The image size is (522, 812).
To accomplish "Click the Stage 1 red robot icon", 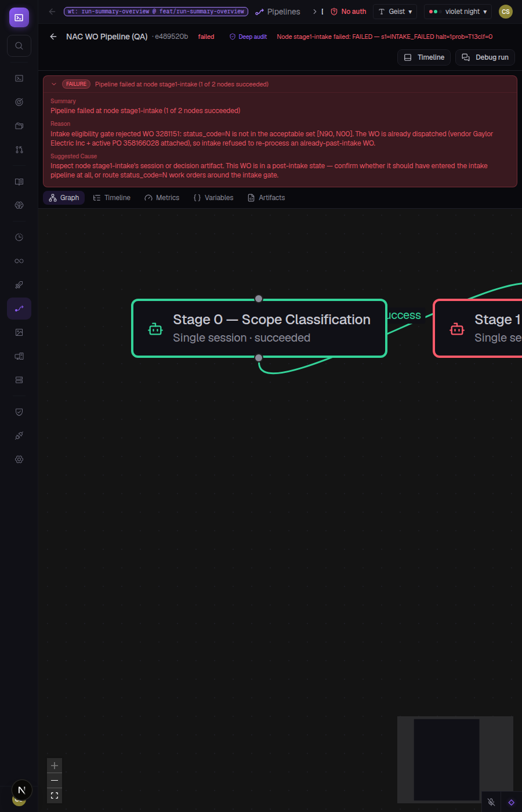I will pos(457,329).
